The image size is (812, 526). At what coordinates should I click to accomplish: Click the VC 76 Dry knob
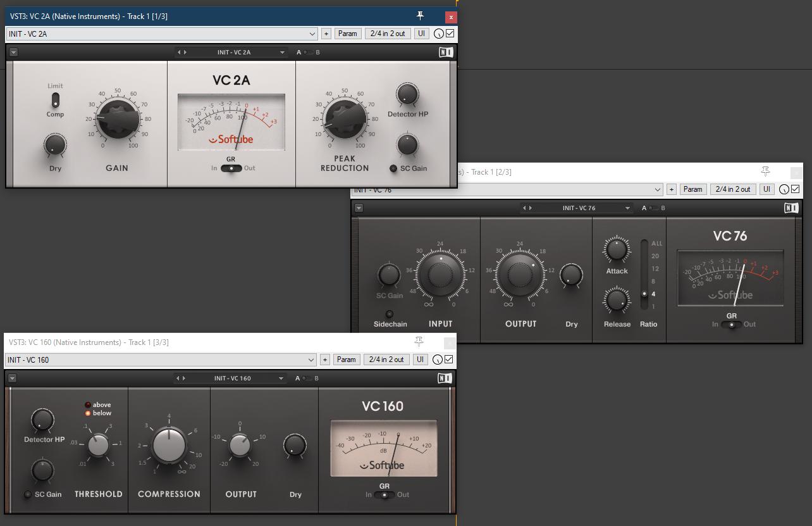click(x=571, y=275)
